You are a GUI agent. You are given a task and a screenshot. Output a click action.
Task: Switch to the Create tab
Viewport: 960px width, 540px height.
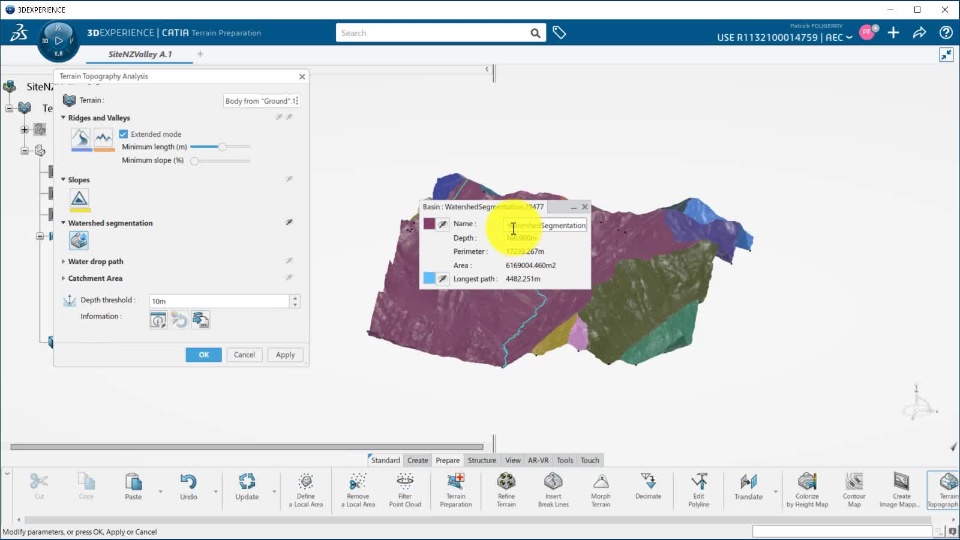click(x=418, y=460)
